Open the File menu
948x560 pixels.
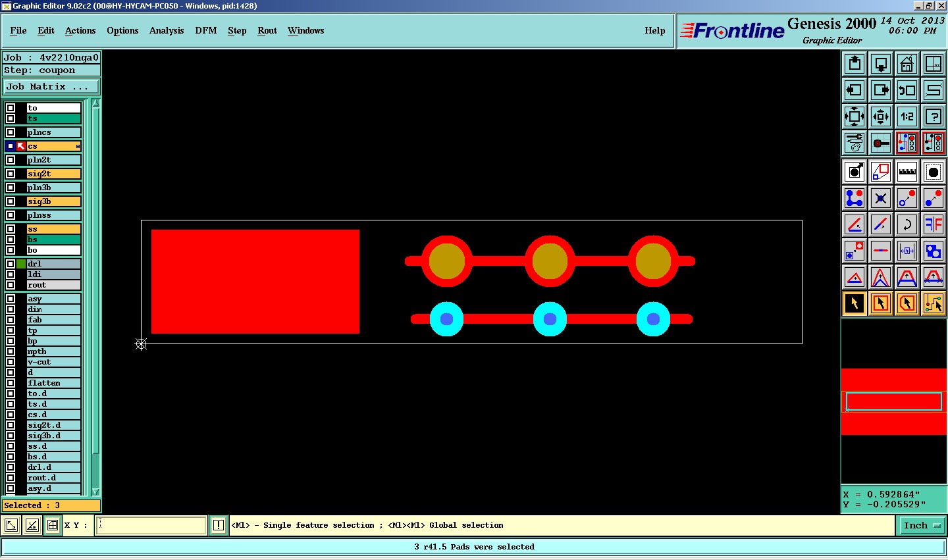click(18, 30)
